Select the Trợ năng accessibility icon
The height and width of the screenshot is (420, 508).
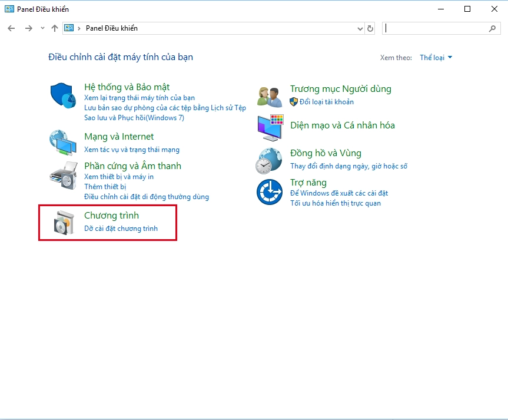(x=269, y=192)
